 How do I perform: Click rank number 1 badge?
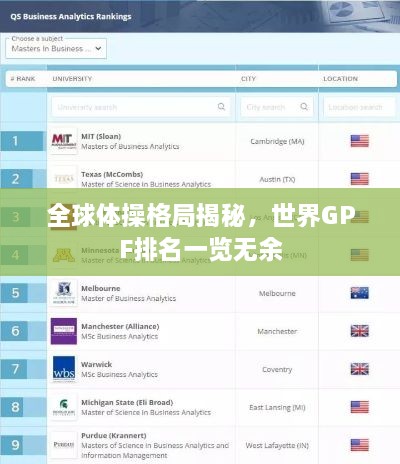tap(22, 141)
